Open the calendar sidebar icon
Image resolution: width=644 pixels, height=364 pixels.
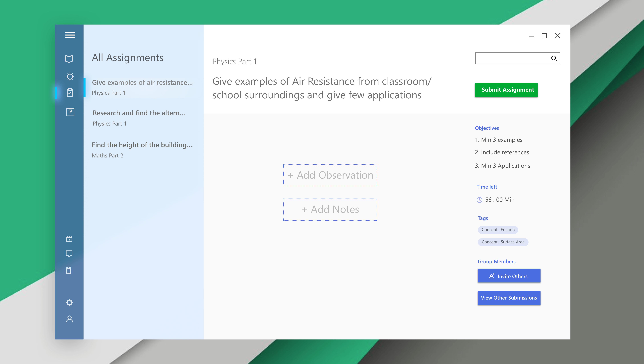click(69, 239)
